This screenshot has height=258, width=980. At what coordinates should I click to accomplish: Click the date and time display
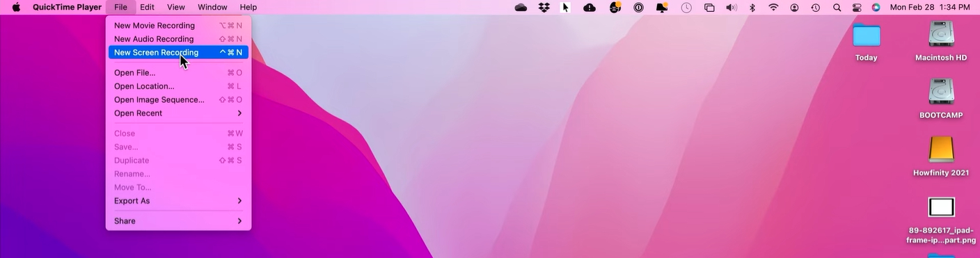[929, 7]
